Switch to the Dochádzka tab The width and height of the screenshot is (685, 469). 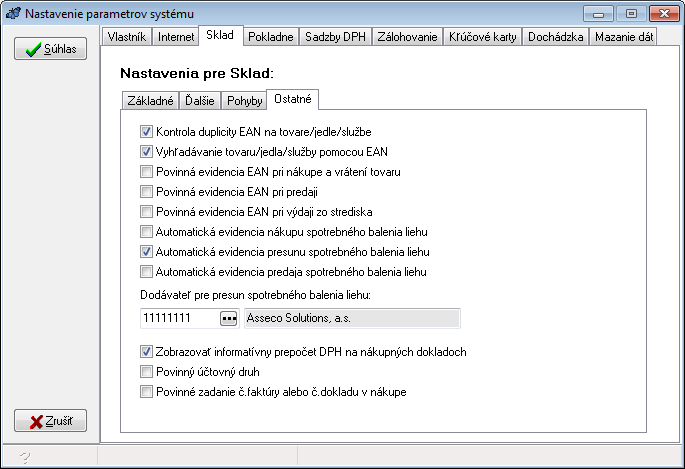click(x=555, y=37)
